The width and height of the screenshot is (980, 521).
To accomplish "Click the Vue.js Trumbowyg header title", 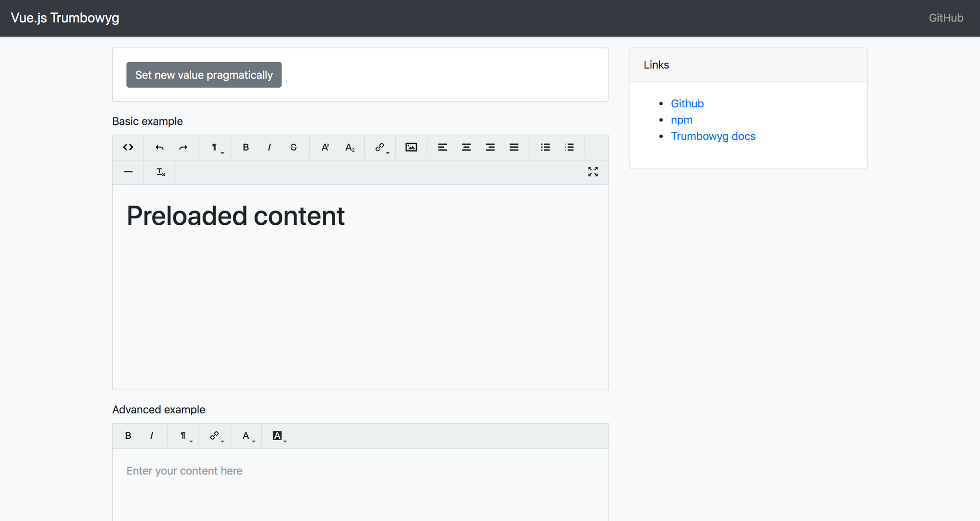I will click(x=65, y=18).
